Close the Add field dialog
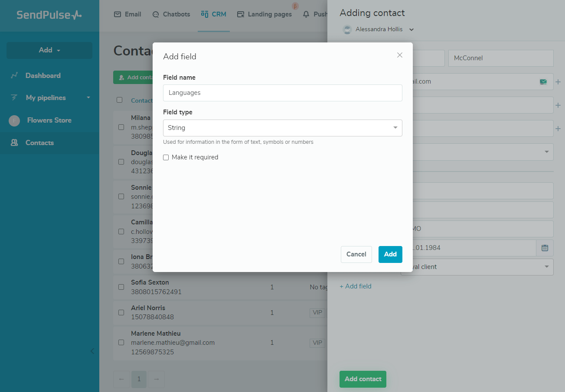565x392 pixels. [400, 55]
